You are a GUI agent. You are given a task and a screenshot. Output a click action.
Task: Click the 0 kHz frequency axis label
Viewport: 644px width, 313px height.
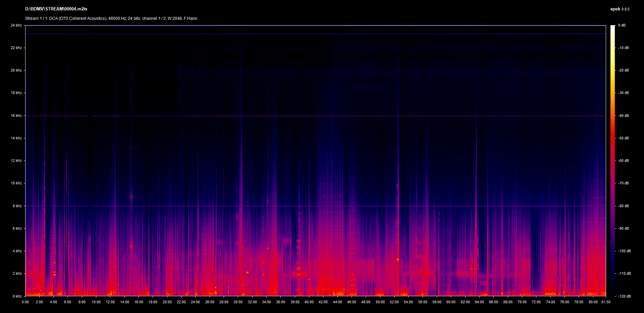click(x=17, y=296)
